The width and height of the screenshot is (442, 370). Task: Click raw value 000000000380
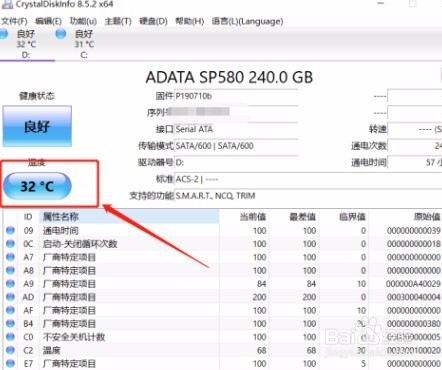pyautogui.click(x=414, y=324)
